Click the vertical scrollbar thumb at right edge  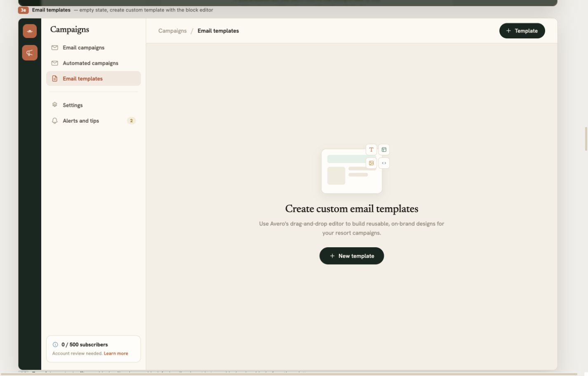click(x=586, y=139)
